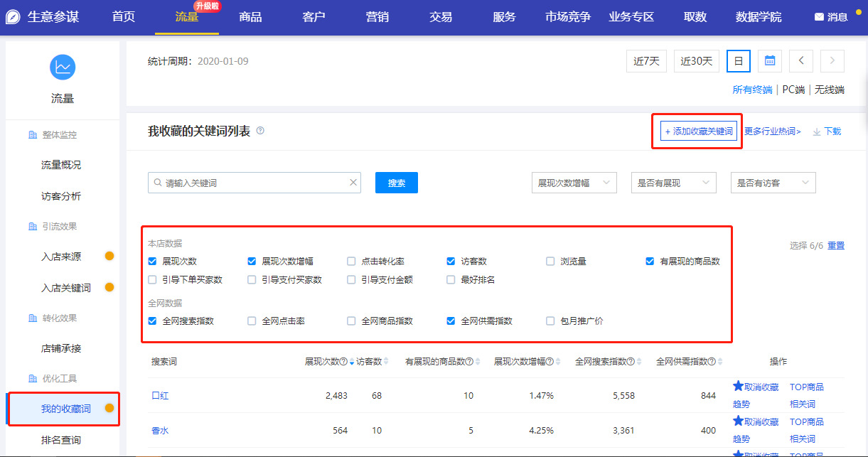Open the 是否有访客 dropdown
The height and width of the screenshot is (457, 868).
(x=773, y=183)
